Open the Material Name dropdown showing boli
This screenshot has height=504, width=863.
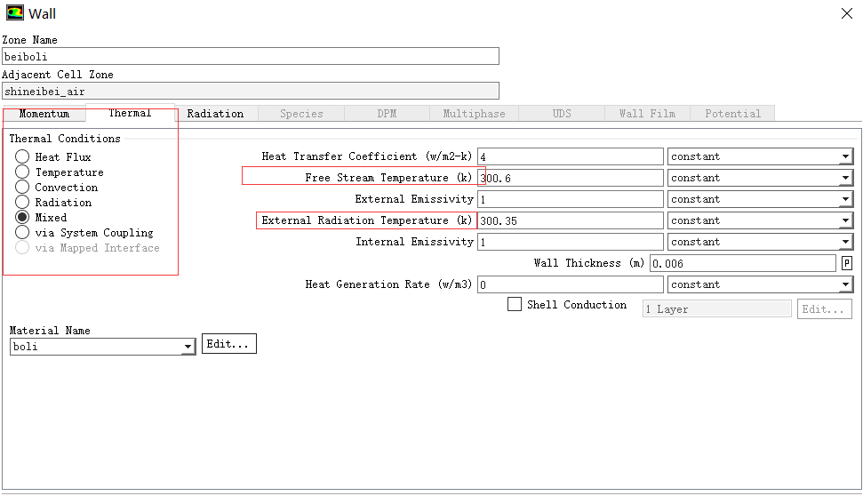(x=102, y=347)
